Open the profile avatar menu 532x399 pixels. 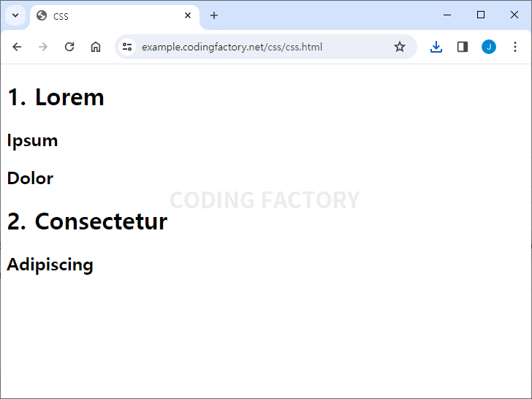pos(489,47)
